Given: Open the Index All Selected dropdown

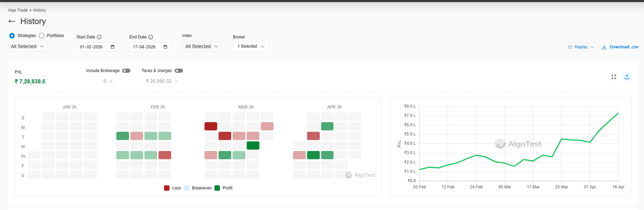Looking at the screenshot, I should point(202,46).
